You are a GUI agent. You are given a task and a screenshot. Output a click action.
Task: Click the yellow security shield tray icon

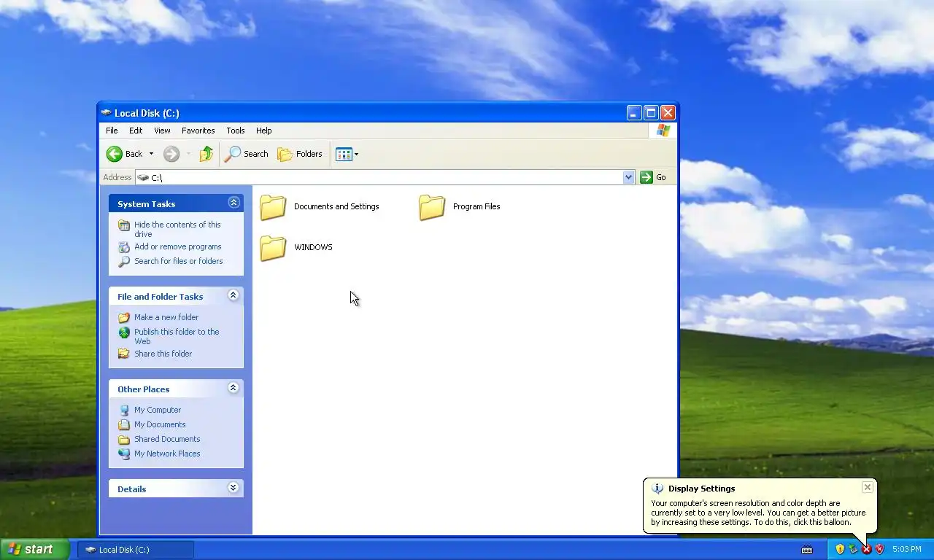[840, 549]
